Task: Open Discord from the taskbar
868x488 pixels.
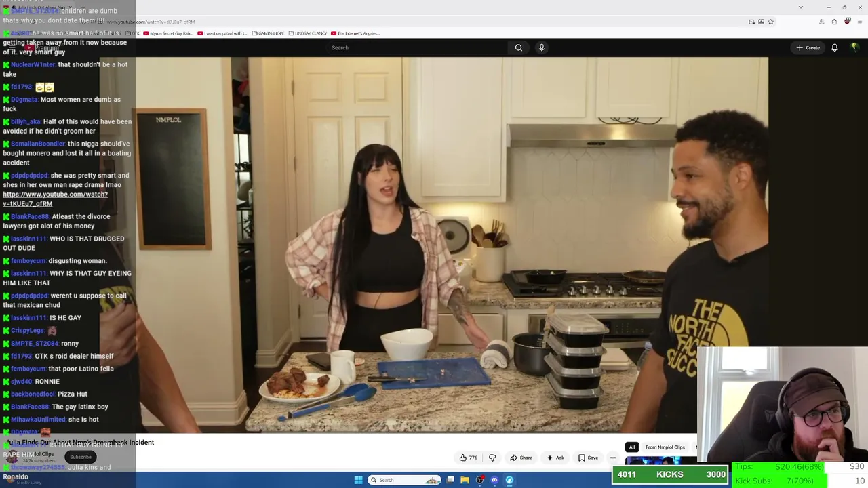Action: [x=494, y=480]
